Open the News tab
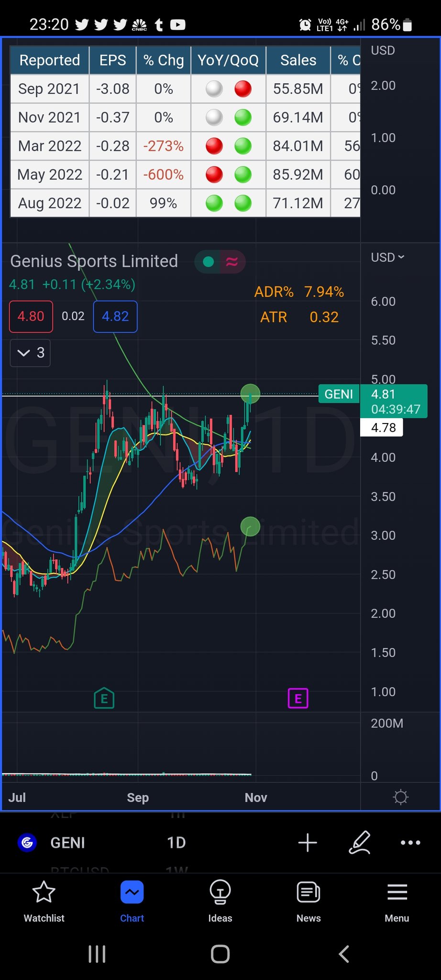 tap(309, 902)
